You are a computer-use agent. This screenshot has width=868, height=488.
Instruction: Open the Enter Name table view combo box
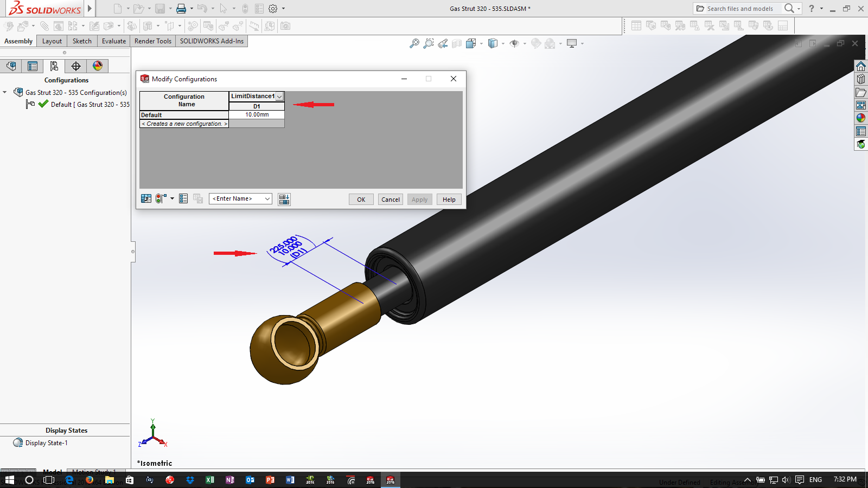(x=240, y=199)
